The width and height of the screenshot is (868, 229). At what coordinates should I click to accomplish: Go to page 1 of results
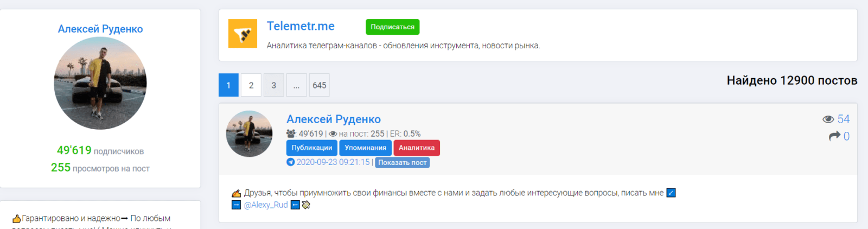(228, 85)
